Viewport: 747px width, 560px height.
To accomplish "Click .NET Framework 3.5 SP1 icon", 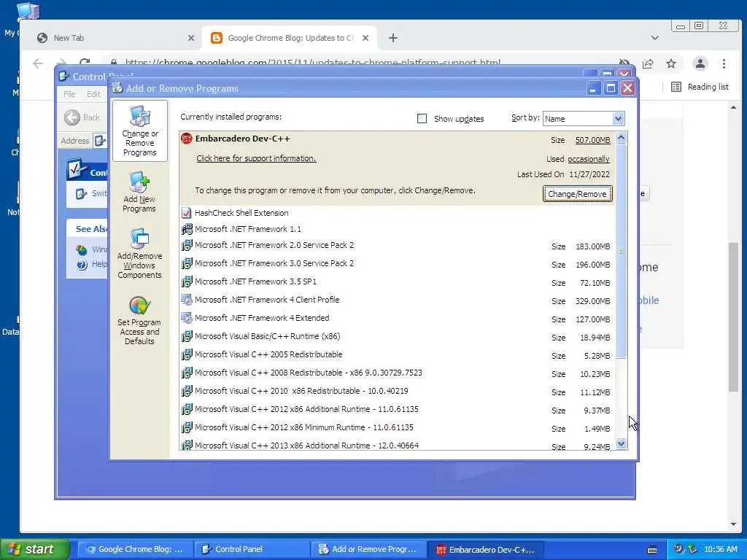I will point(187,281).
